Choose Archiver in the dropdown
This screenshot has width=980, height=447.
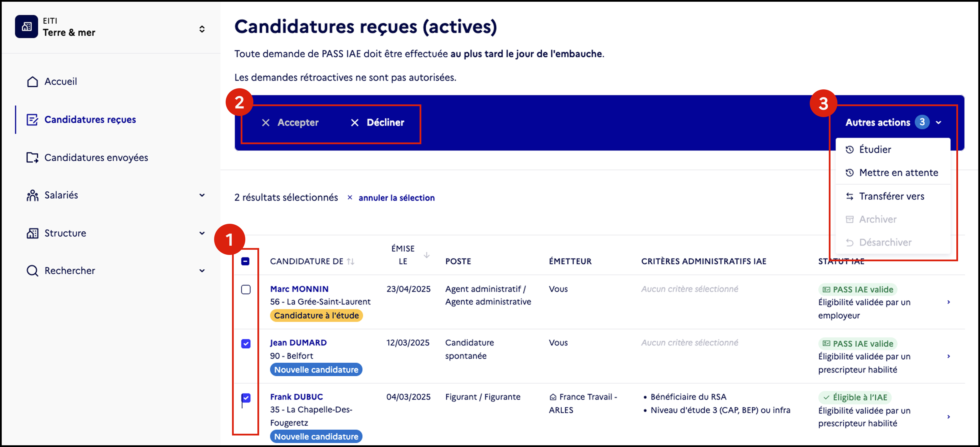click(893, 219)
